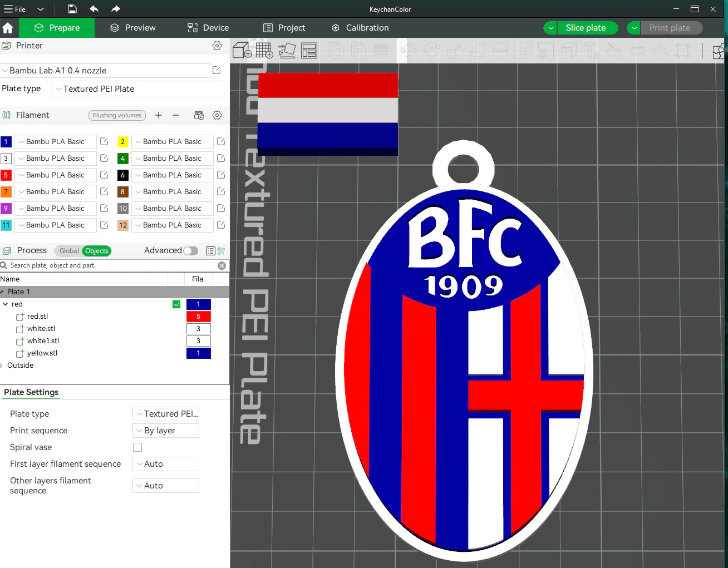Edit the Bambu Lab A1 printer preset
Image resolution: width=728 pixels, height=568 pixels.
pyautogui.click(x=217, y=70)
